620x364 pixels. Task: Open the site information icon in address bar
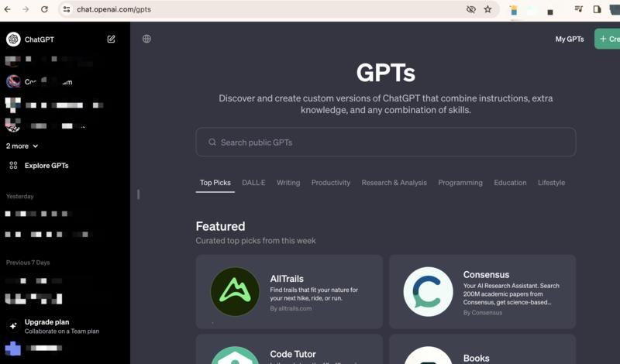tap(67, 9)
